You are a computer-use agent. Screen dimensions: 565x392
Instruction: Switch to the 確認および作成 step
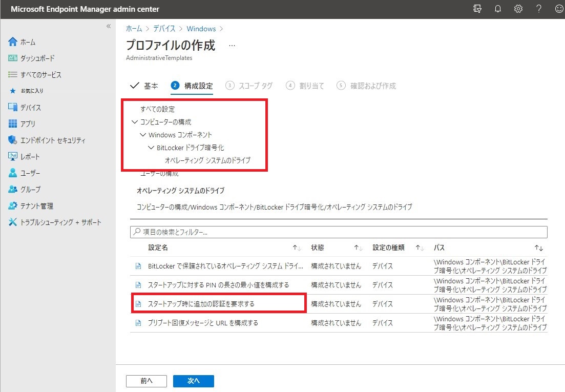tap(366, 86)
